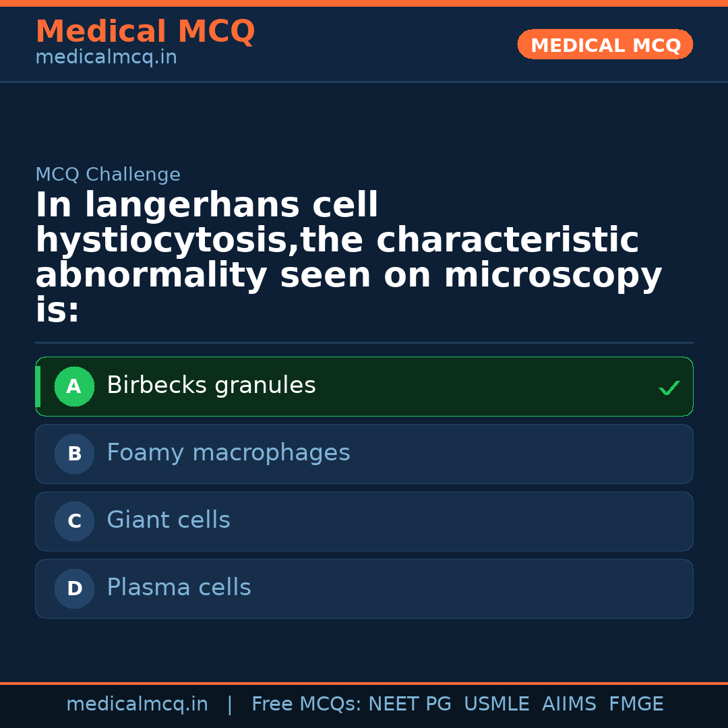Click the orange 'Medical MCQ' header title

click(145, 32)
